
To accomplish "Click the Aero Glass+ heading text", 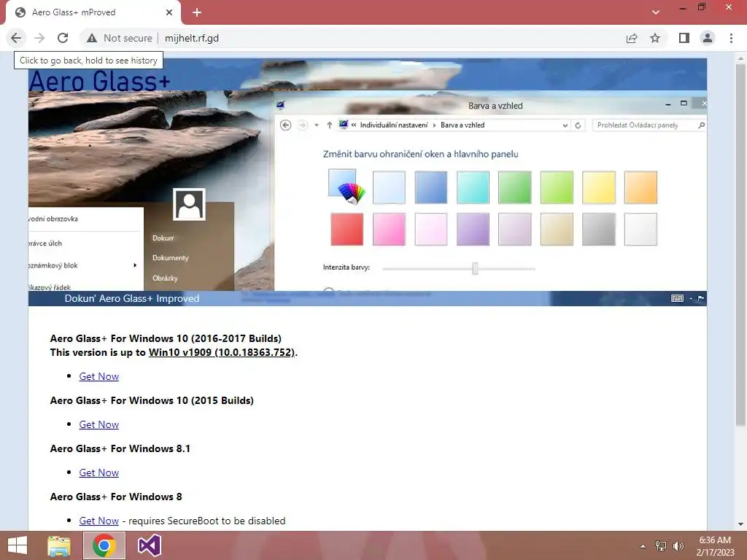I will 99,80.
